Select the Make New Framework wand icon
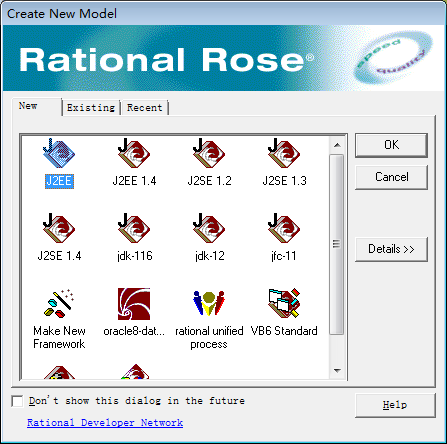 pos(59,303)
